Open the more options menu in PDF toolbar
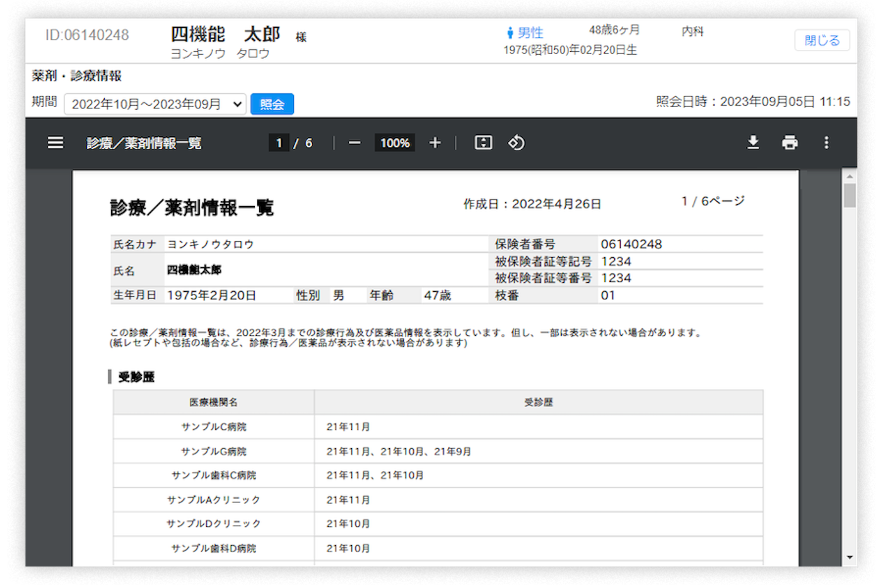This screenshot has height=588, width=883. pos(826,143)
